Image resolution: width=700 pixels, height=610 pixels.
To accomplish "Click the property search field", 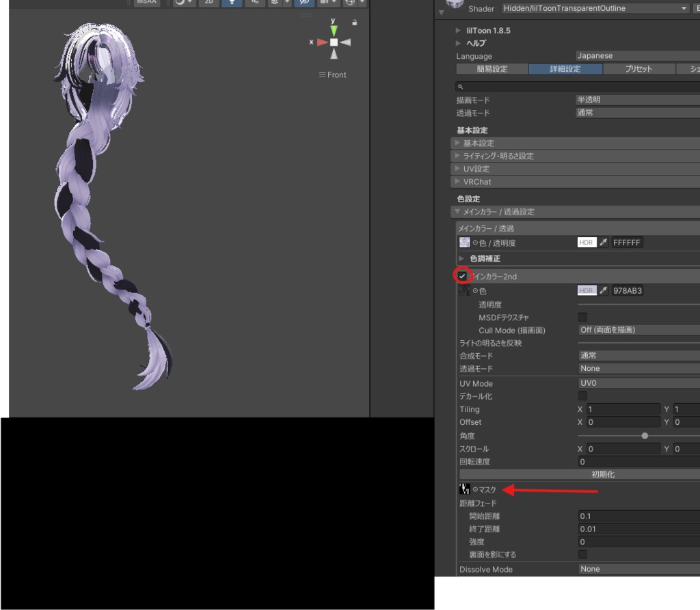I will pos(578,87).
